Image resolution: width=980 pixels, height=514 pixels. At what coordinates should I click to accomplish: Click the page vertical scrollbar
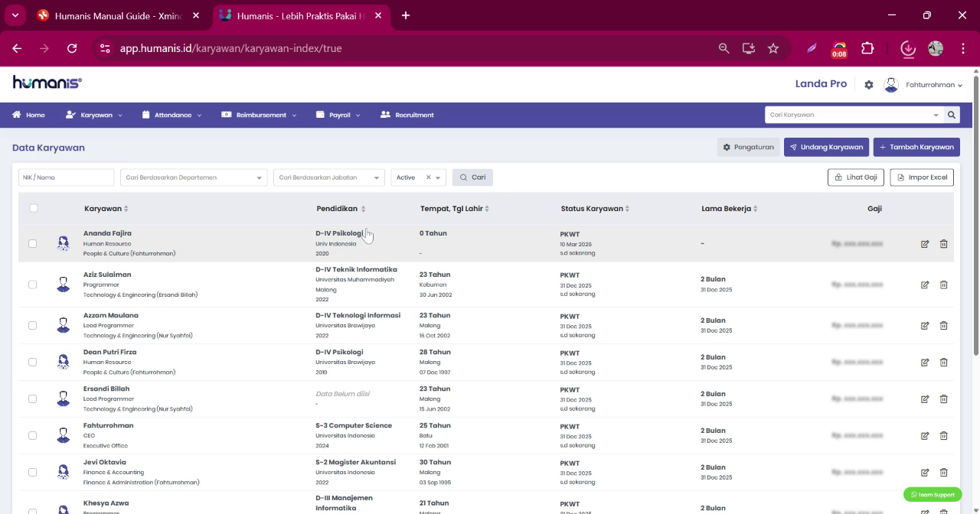[x=976, y=216]
